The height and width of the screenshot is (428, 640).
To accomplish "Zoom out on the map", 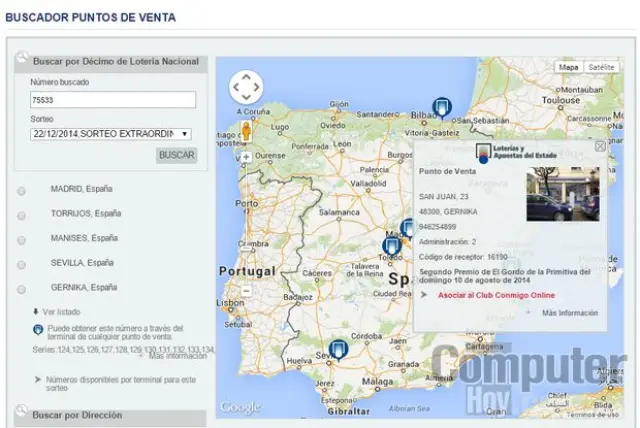I will pyautogui.click(x=245, y=290).
